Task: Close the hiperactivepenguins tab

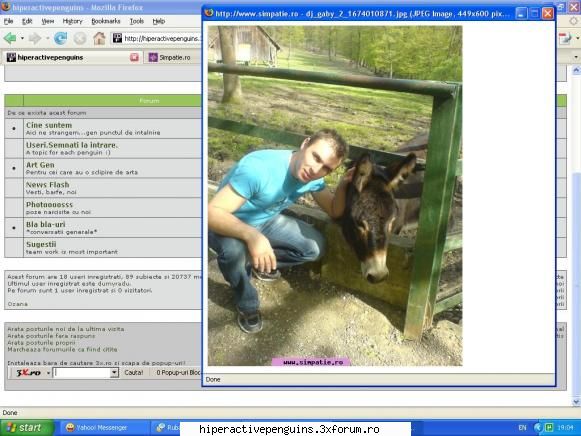Action: 134,57
